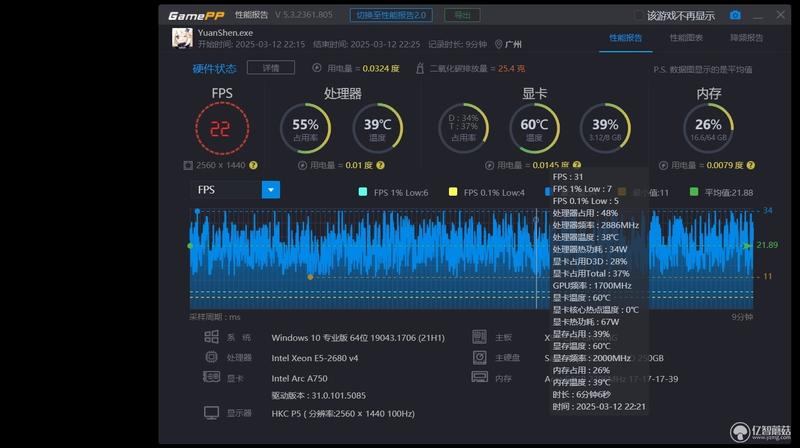This screenshot has height=448, width=800.
Task: Click the graphics card power usage help icon
Action: [577, 165]
